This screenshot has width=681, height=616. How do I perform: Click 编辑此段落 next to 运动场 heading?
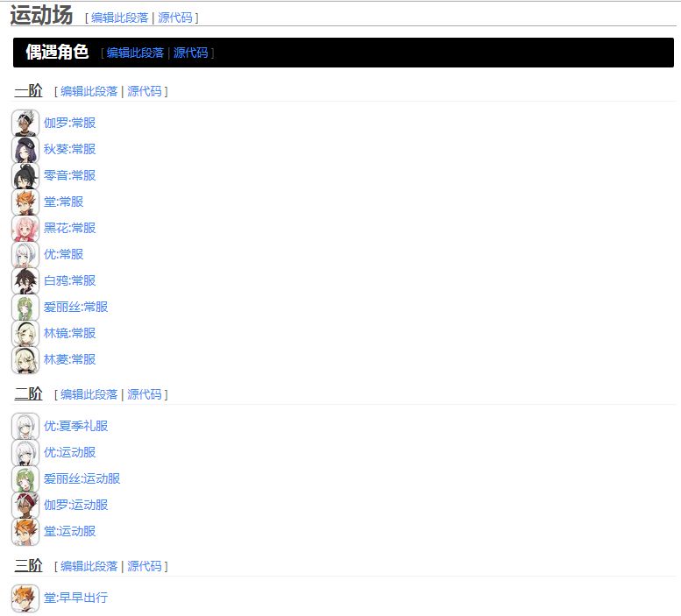[x=120, y=18]
